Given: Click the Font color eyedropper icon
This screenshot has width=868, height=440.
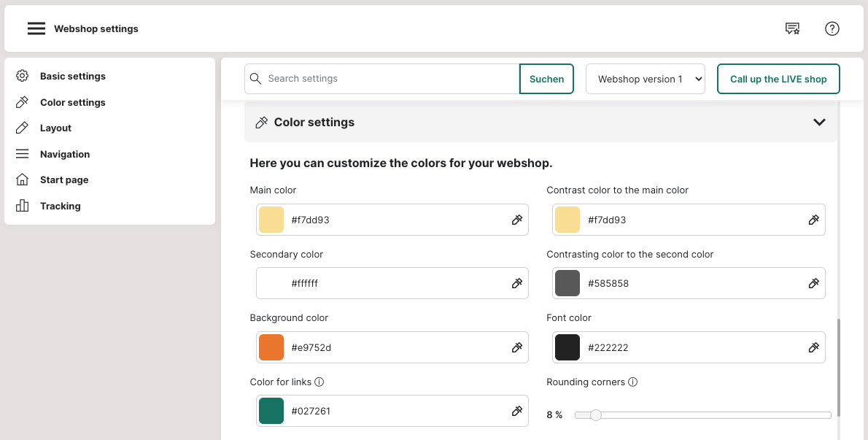Looking at the screenshot, I should point(814,347).
